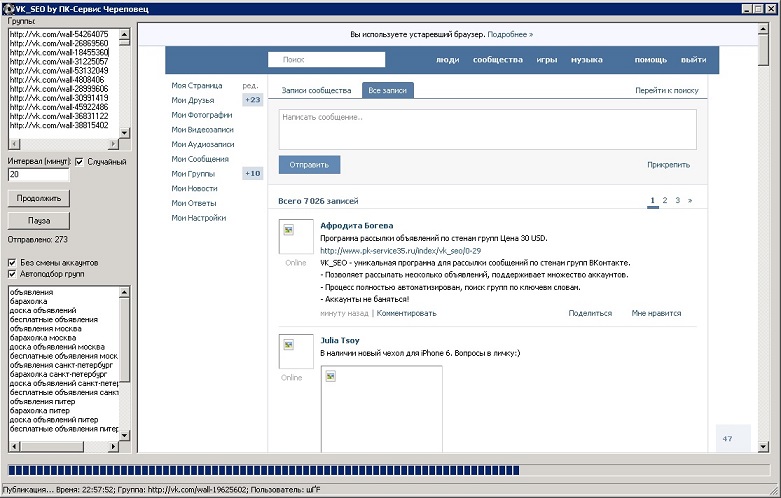Click down arrow of keywords list scrollbar
The height and width of the screenshot is (498, 781).
pyautogui.click(x=125, y=435)
